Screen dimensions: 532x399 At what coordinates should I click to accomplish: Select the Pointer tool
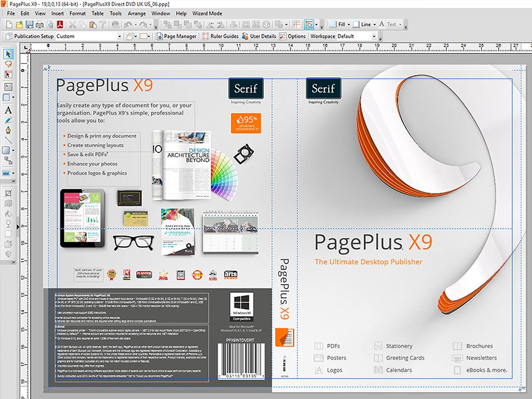8,54
